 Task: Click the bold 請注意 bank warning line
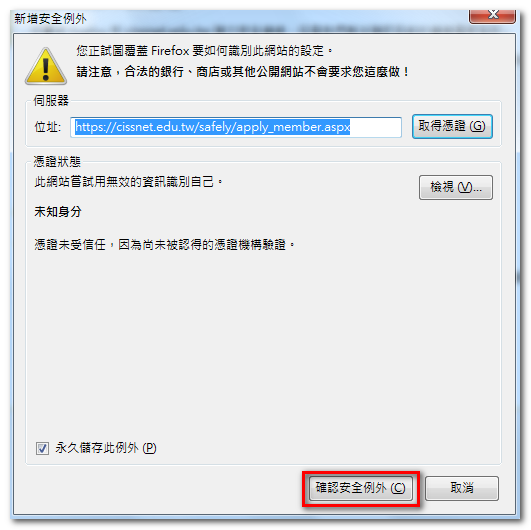tap(243, 72)
